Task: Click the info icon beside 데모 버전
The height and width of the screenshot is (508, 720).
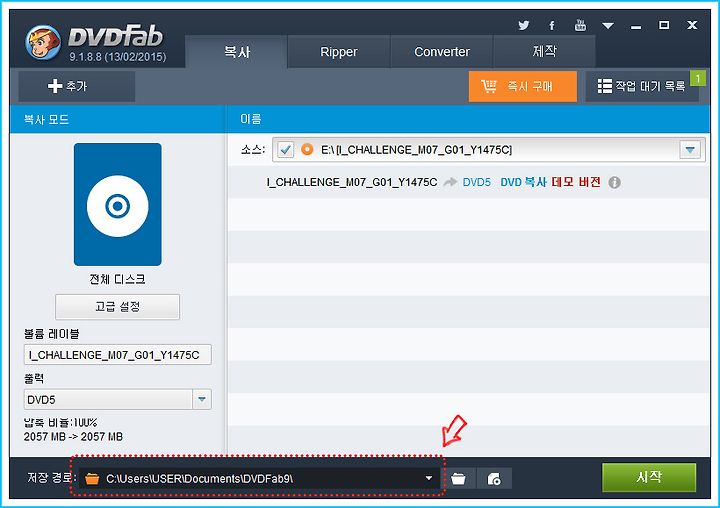Action: 614,182
